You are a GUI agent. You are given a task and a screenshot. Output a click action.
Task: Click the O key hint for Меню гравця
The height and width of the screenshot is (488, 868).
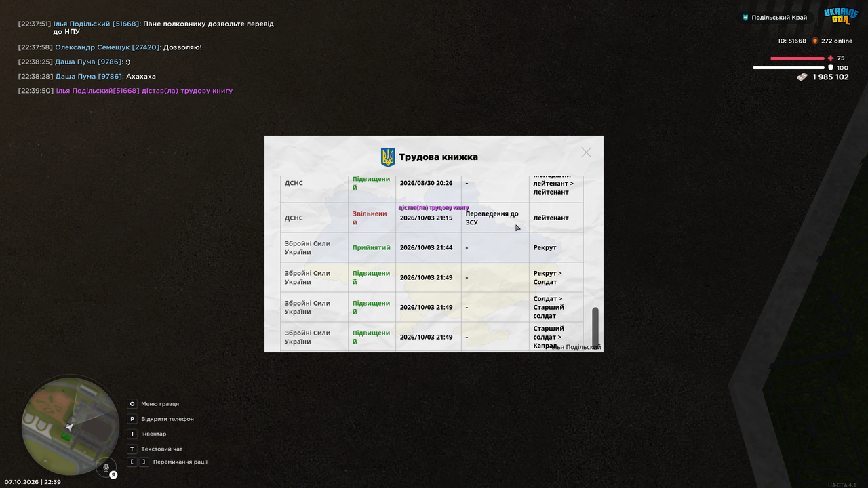[132, 404]
